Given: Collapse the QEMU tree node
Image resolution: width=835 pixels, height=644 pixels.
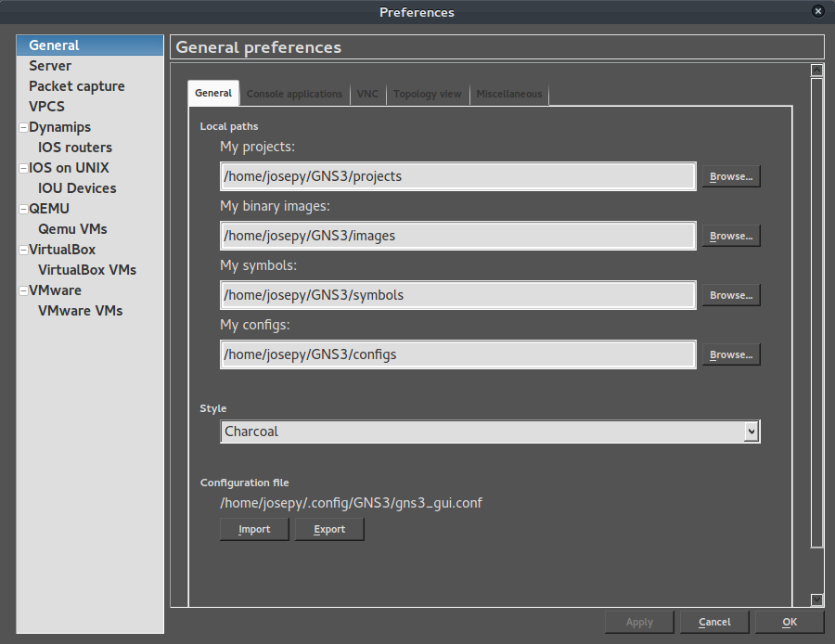Looking at the screenshot, I should [x=23, y=209].
